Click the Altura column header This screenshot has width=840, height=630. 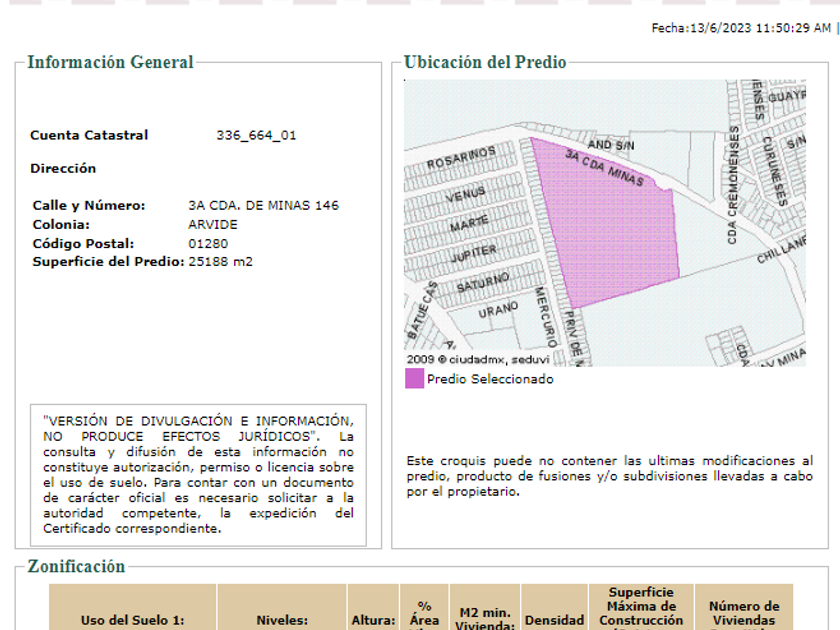tap(373, 620)
